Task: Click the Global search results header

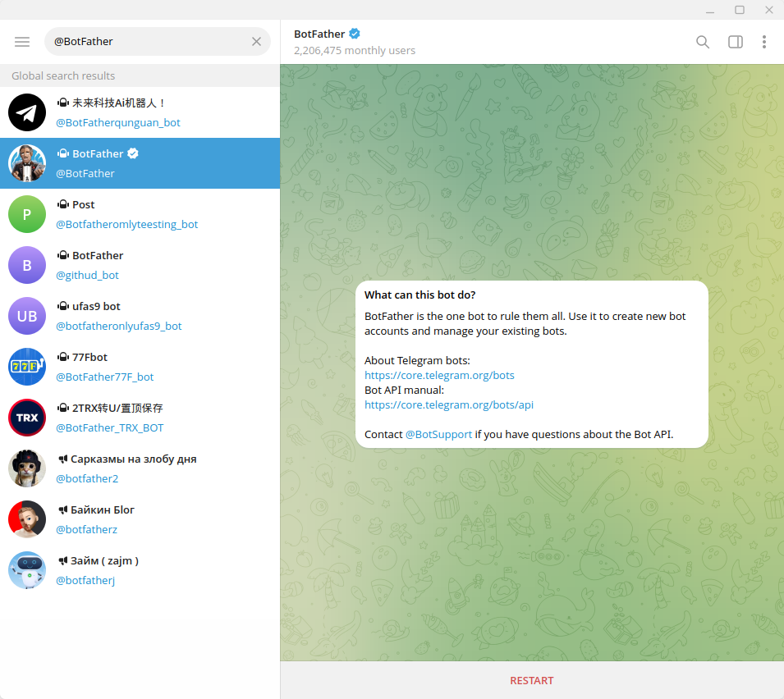Action: tap(140, 76)
